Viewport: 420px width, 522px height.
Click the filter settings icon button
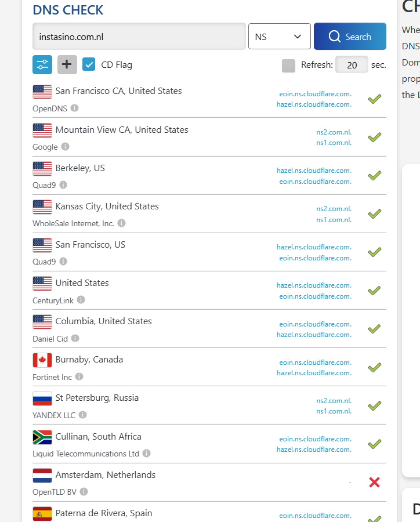point(42,65)
